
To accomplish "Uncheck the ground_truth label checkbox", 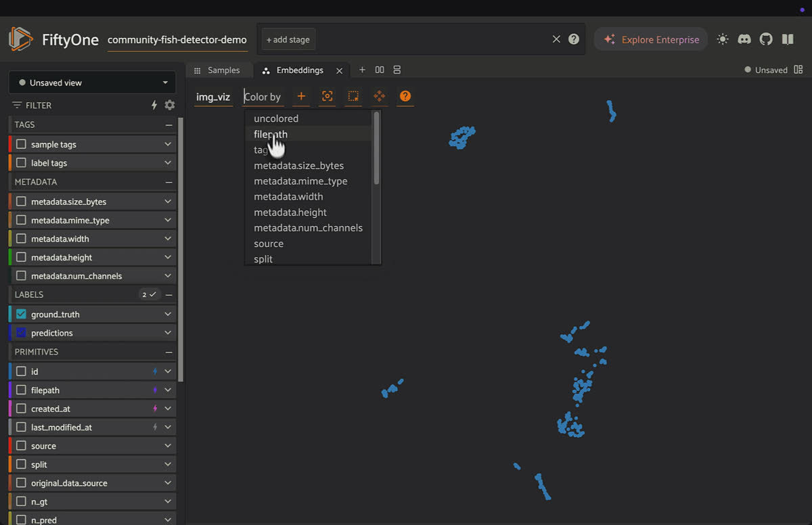I will pyautogui.click(x=21, y=314).
